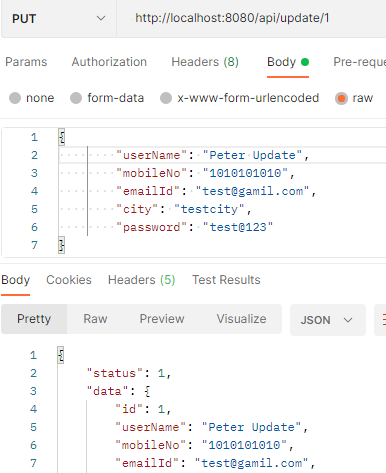Viewport: 386px width, 473px height.
Task: Open response Headers (5) tab
Action: (x=141, y=280)
